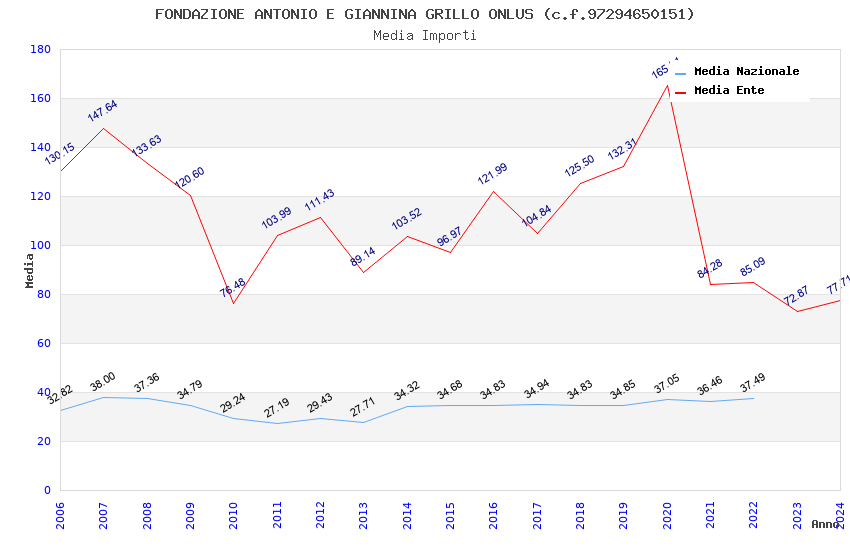Click the 37.05 national average label
The width and height of the screenshot is (850, 550).
point(667,384)
